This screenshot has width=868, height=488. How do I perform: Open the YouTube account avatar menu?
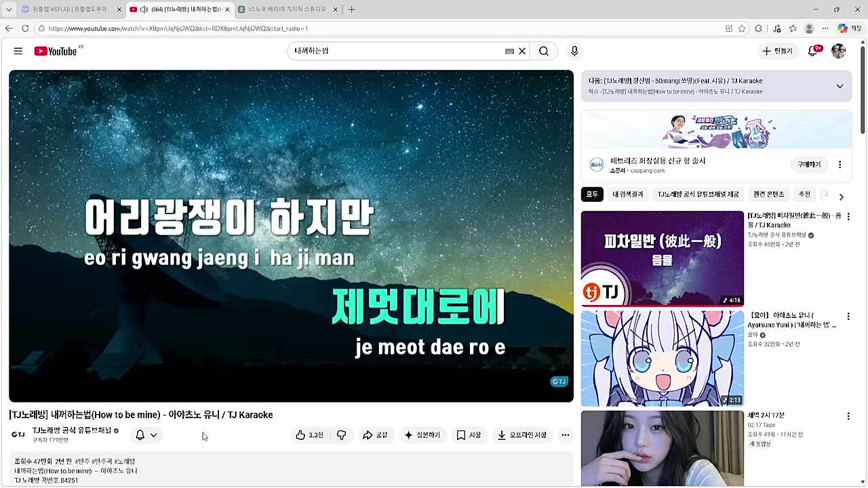pos(839,51)
